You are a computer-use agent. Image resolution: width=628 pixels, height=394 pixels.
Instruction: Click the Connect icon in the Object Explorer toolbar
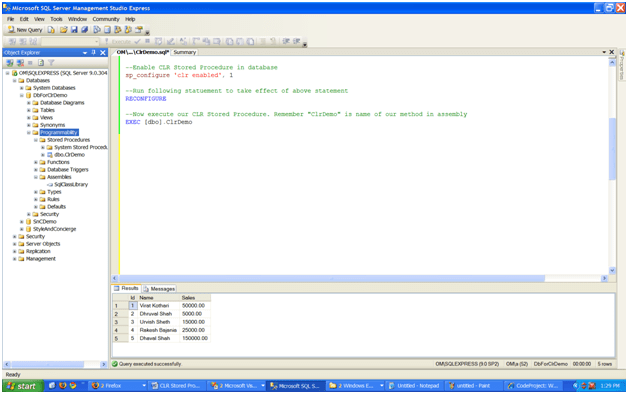pyautogui.click(x=10, y=62)
